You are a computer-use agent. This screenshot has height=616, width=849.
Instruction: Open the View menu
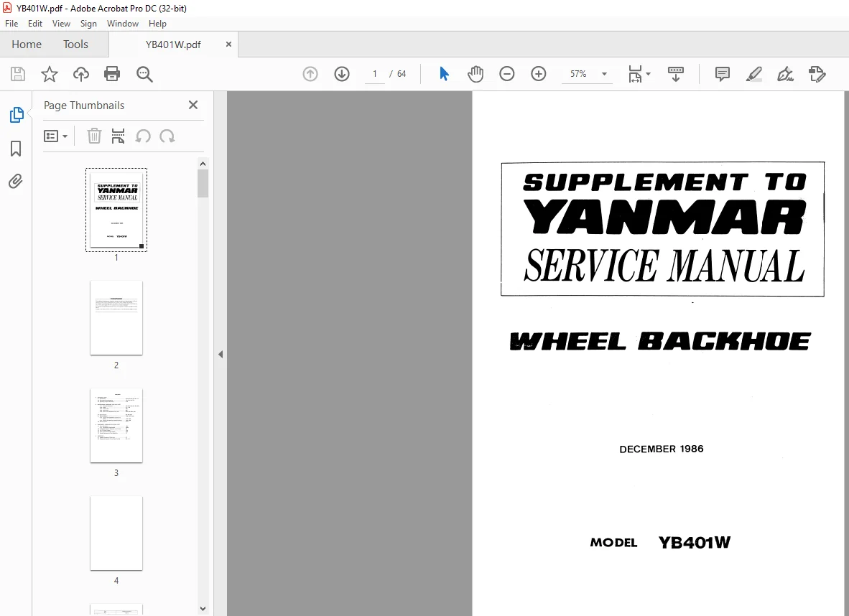coord(61,24)
